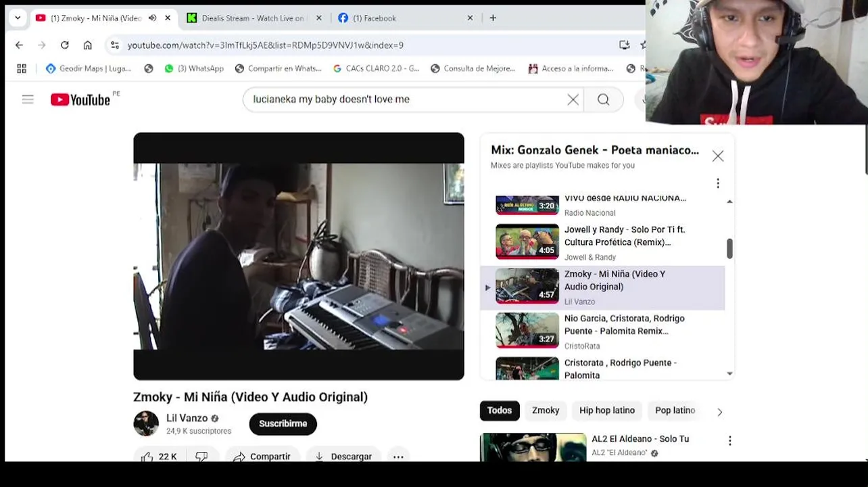Image resolution: width=868 pixels, height=487 pixels.
Task: Open the Lil Vanzo channel avatar
Action: coord(146,423)
